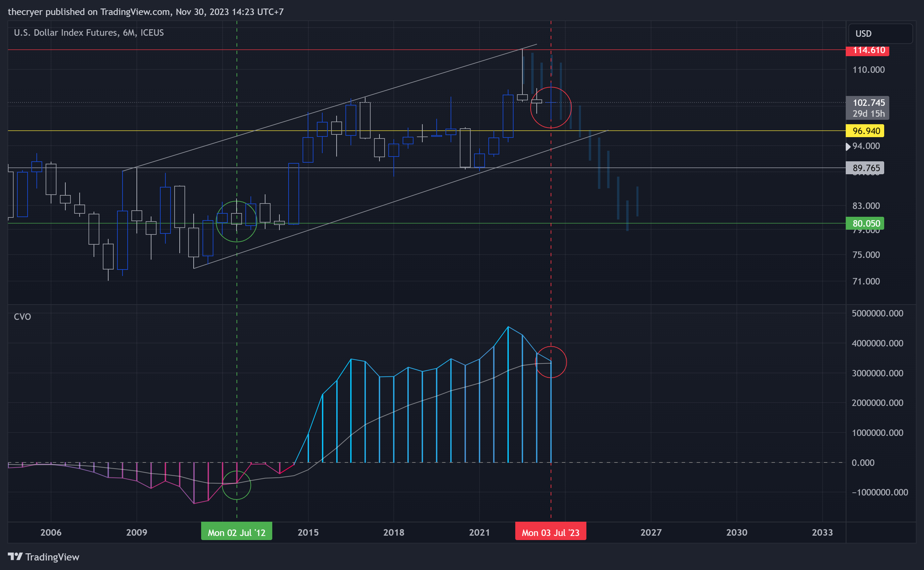The height and width of the screenshot is (570, 924).
Task: Click the 2000000.000 CVO axis value
Action: (x=877, y=403)
